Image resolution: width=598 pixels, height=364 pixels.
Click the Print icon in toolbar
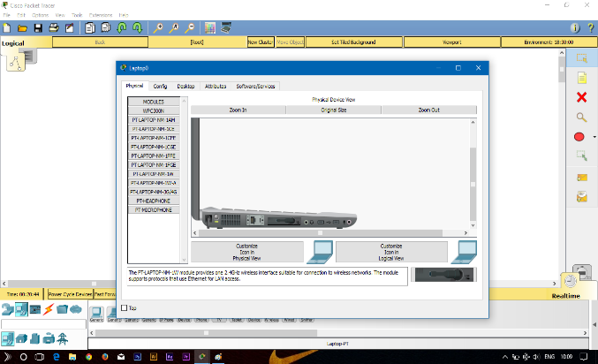(x=54, y=28)
